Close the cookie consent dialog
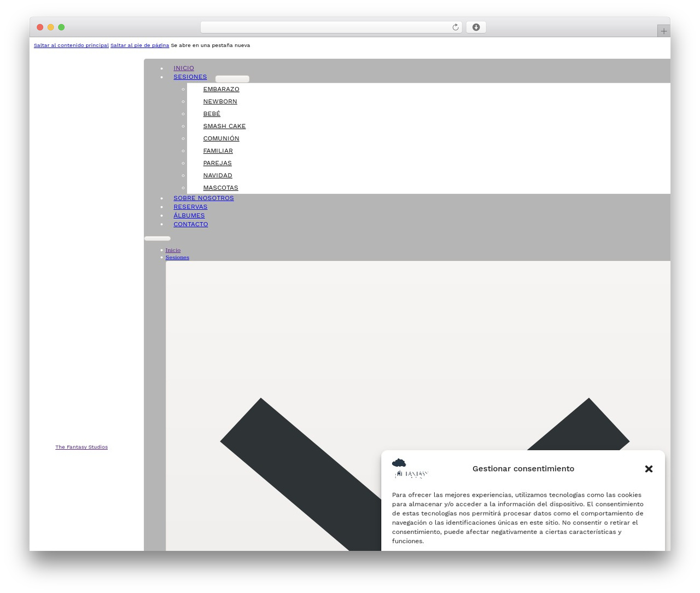 pos(649,469)
